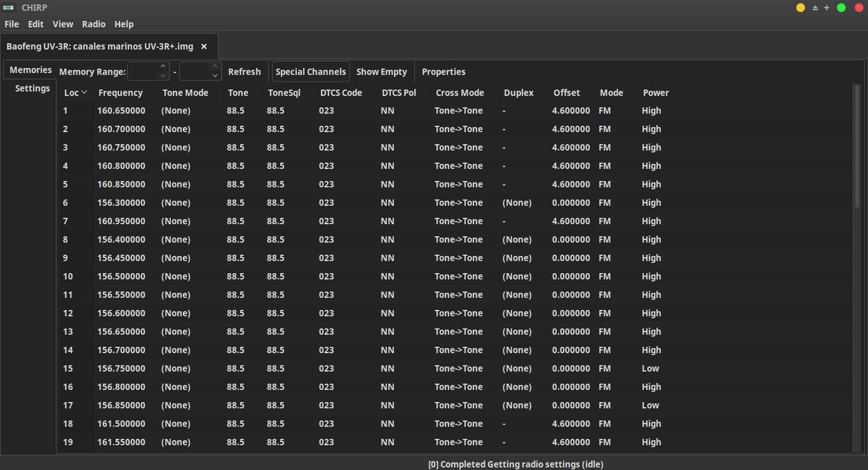Viewport: 868px width, 470px height.
Task: Click the Memory Range start field
Action: (x=142, y=72)
